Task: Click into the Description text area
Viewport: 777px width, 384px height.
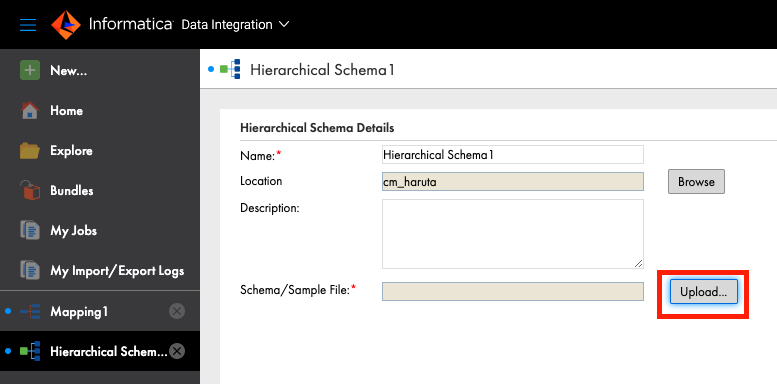Action: point(513,234)
